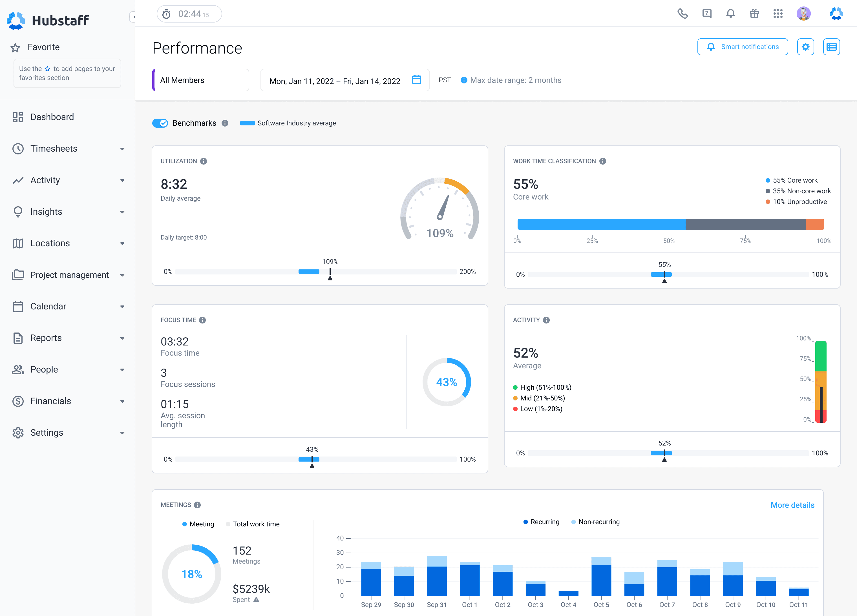Click the Utilization benchmark slider marker
The width and height of the screenshot is (857, 616).
330,274
